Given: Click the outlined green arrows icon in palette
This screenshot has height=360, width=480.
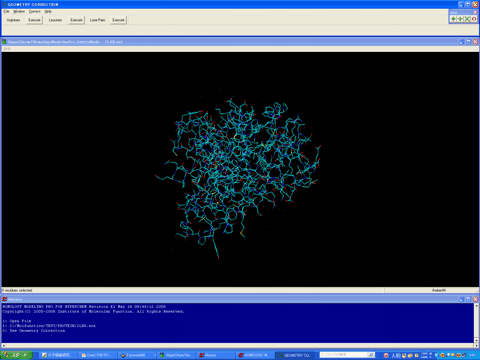Looking at the screenshot, I should pyautogui.click(x=460, y=19).
